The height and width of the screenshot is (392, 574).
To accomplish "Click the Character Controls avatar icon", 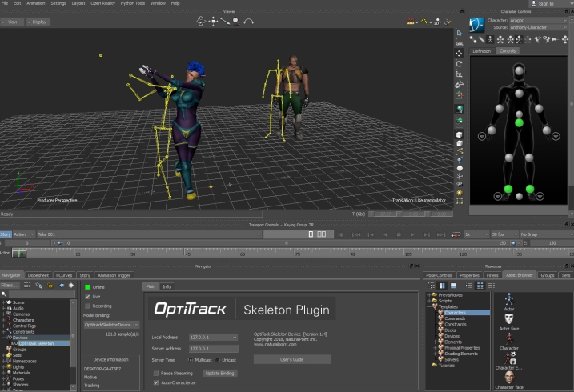I will 478,23.
